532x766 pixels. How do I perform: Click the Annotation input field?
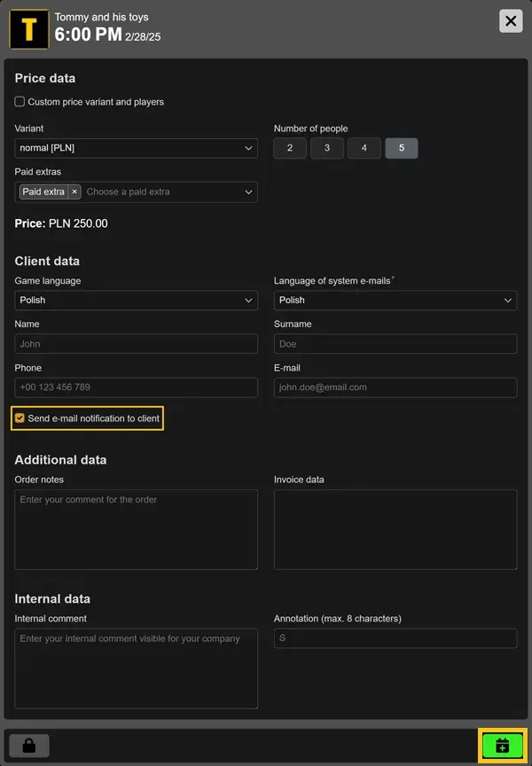395,638
